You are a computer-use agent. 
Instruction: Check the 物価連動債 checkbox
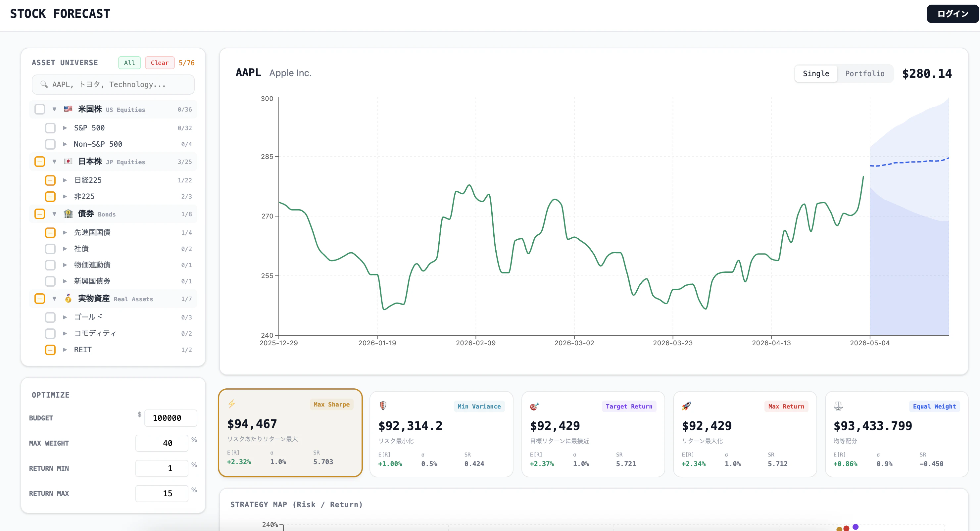50,265
